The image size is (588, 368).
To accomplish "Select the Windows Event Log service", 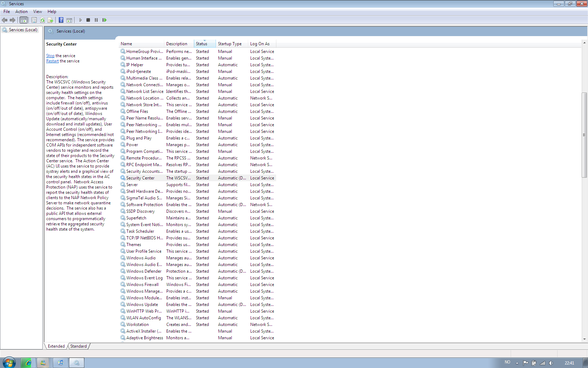I will [198, 278].
